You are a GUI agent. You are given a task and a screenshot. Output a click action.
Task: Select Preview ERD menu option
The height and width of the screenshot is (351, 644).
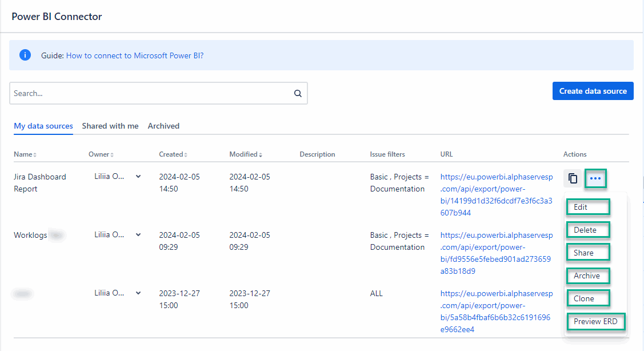(595, 321)
